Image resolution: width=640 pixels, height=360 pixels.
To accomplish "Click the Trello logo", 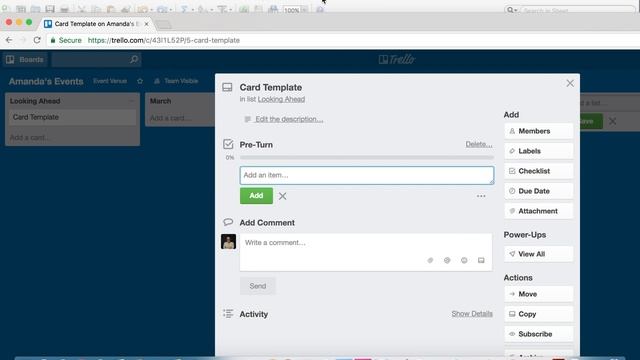I will (397, 60).
